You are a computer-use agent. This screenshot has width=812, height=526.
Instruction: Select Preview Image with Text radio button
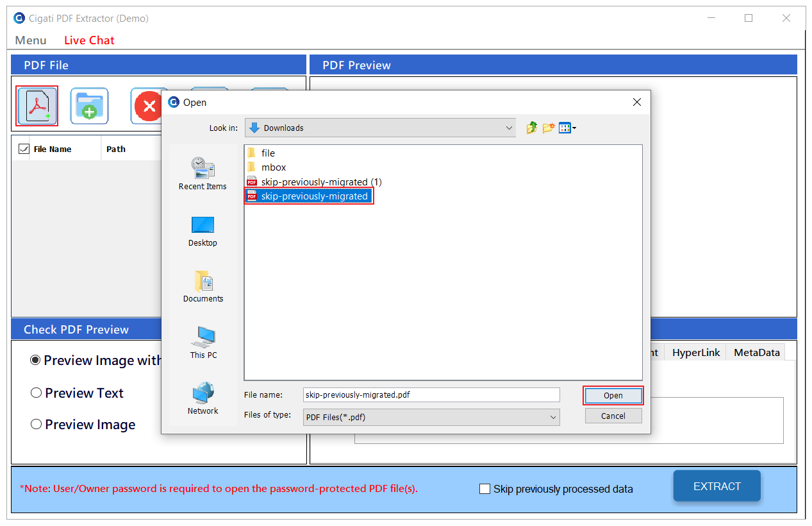36,360
